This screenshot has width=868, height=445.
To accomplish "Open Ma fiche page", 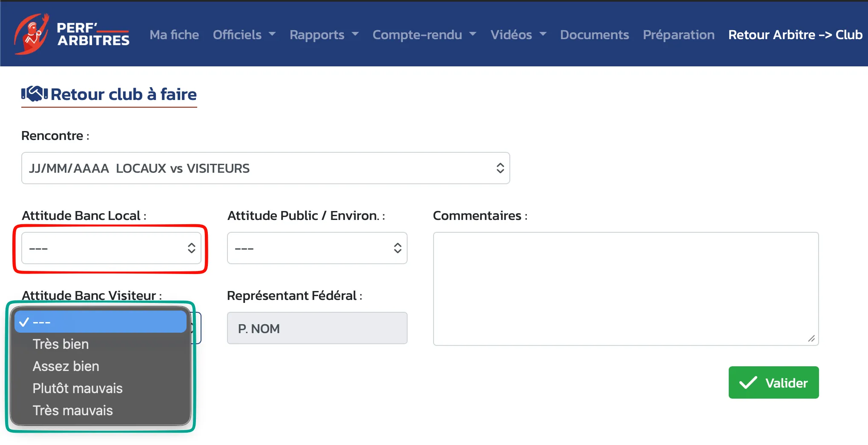I will click(174, 34).
